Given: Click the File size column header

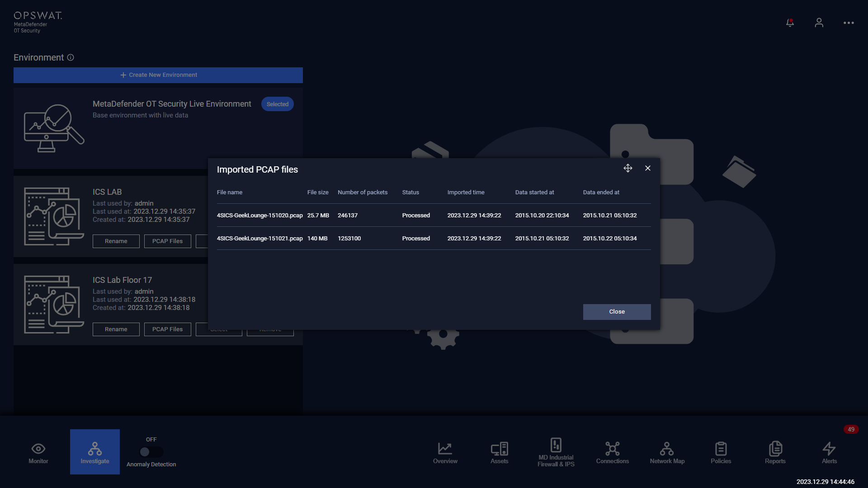Looking at the screenshot, I should point(318,192).
